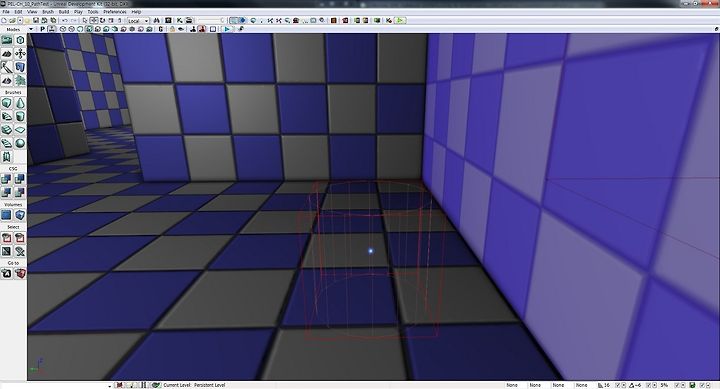Toggle the drag grid checkbox beside 16

(618, 385)
